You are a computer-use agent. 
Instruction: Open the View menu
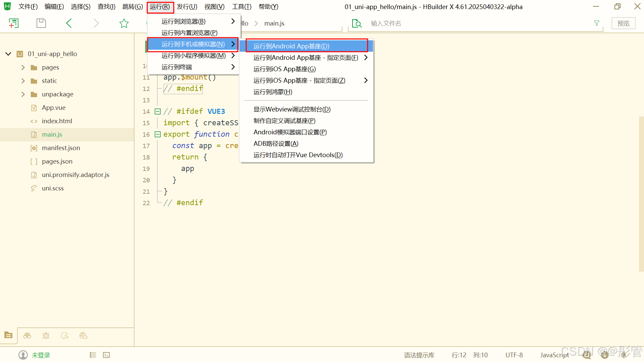click(x=214, y=7)
